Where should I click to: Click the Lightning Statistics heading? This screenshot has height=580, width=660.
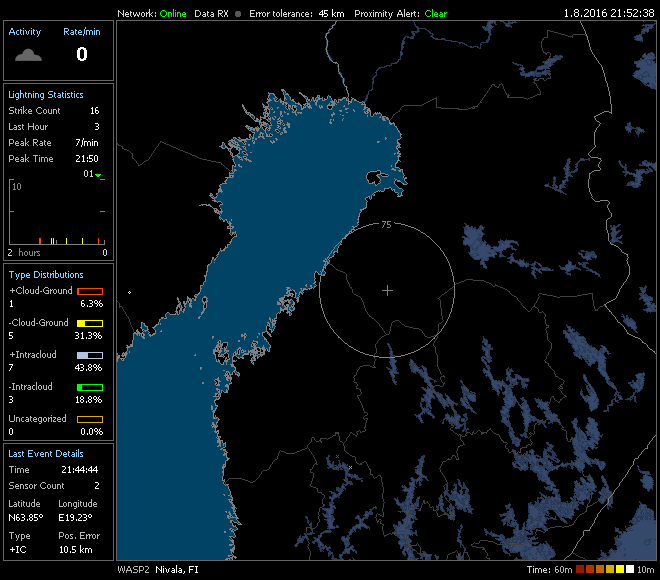(46, 95)
